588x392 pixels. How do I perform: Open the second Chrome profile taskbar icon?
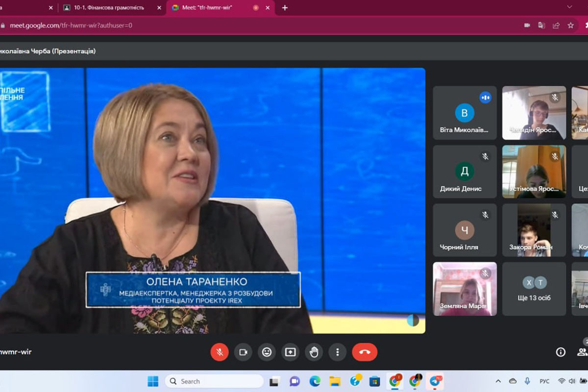(x=416, y=381)
